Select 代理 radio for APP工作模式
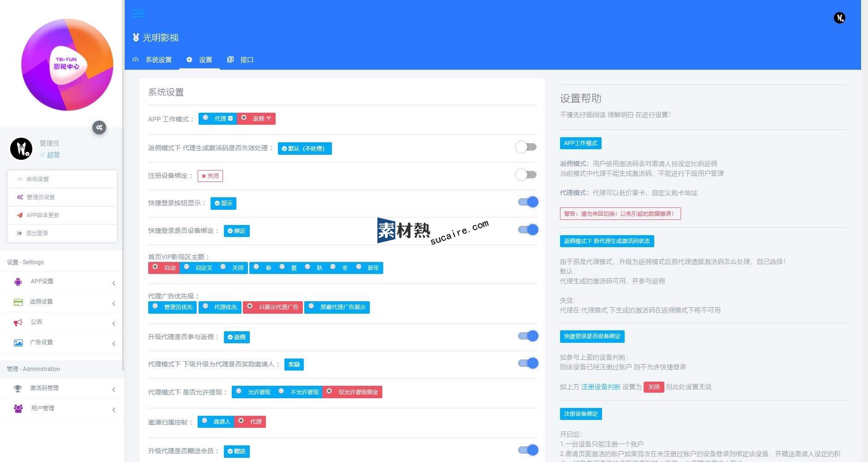 click(x=206, y=118)
